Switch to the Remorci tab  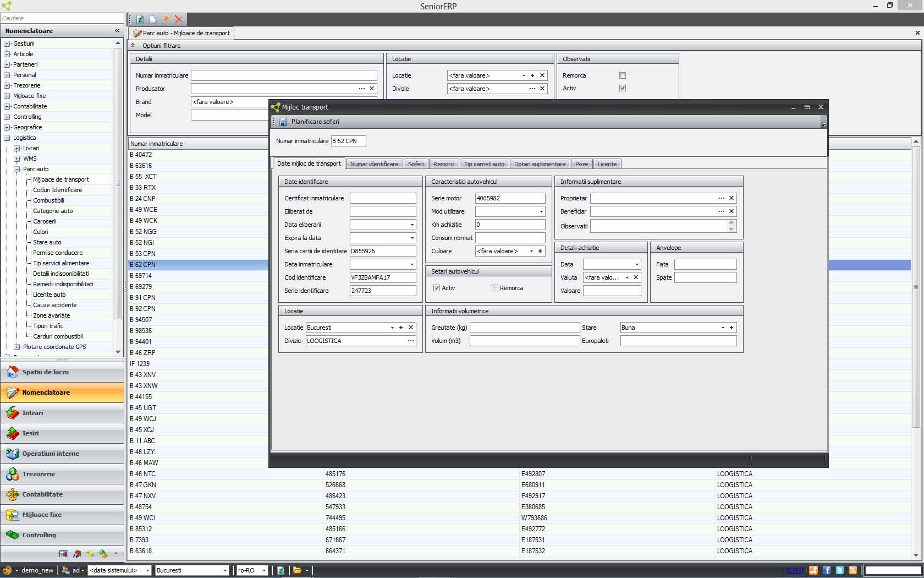click(444, 164)
